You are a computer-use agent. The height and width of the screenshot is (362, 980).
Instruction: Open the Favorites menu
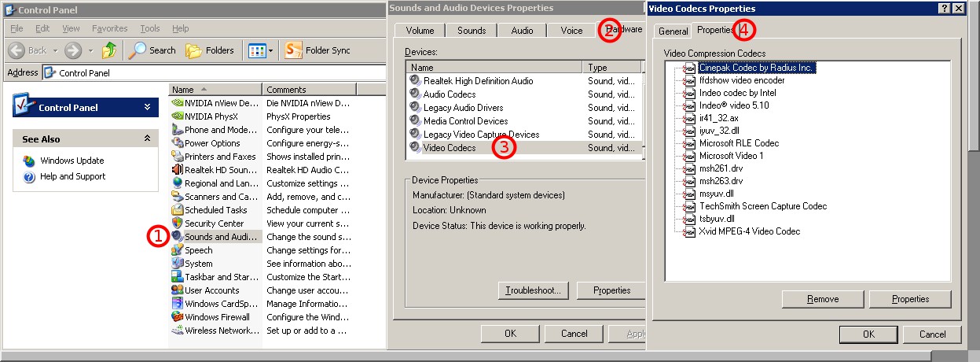109,28
